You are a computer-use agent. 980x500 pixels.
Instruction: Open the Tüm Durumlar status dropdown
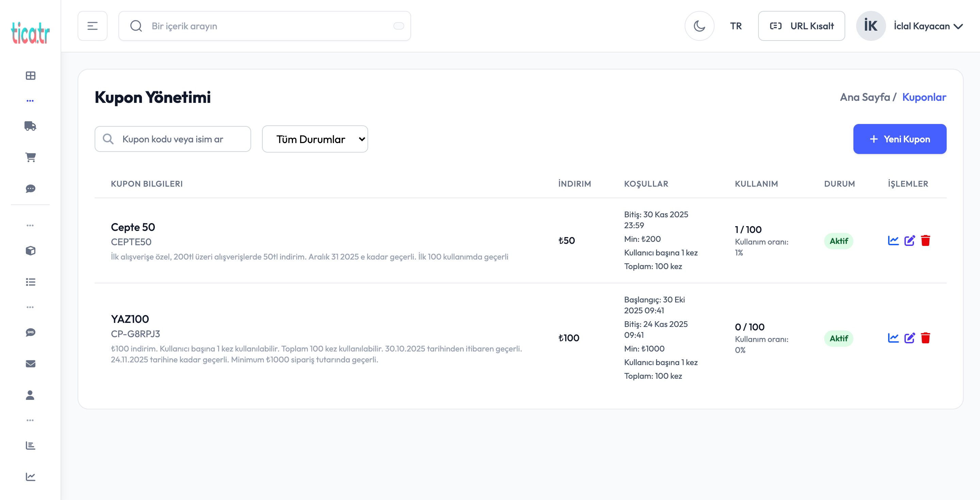pos(315,139)
